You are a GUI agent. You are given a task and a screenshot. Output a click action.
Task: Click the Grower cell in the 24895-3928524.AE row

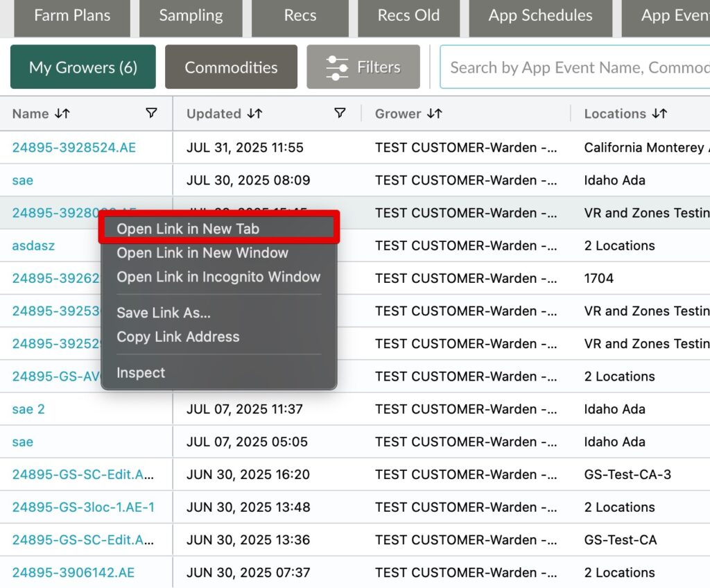click(x=466, y=148)
